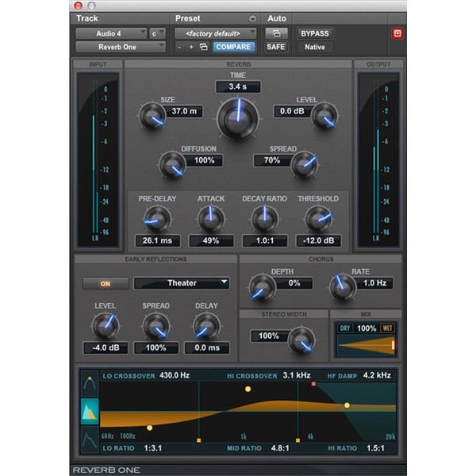The image size is (476, 476).
Task: Click the Diffusion knob
Action: [172, 165]
